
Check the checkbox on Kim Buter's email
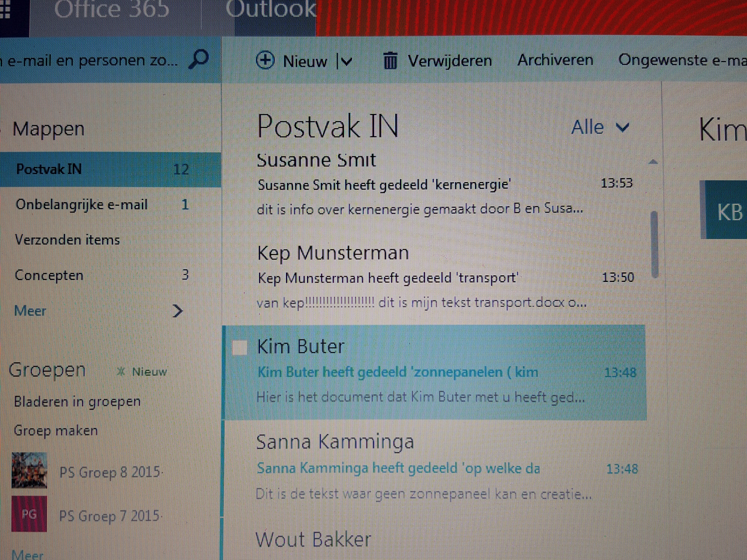tap(240, 347)
